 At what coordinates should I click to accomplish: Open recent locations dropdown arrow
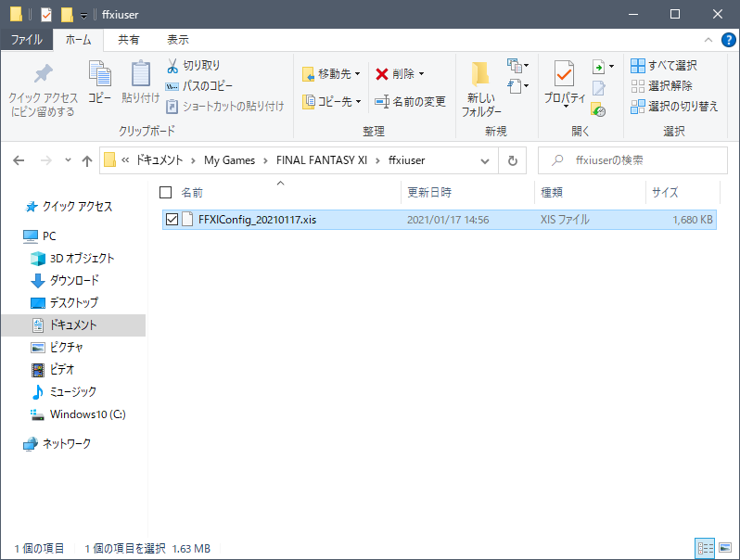pyautogui.click(x=68, y=159)
